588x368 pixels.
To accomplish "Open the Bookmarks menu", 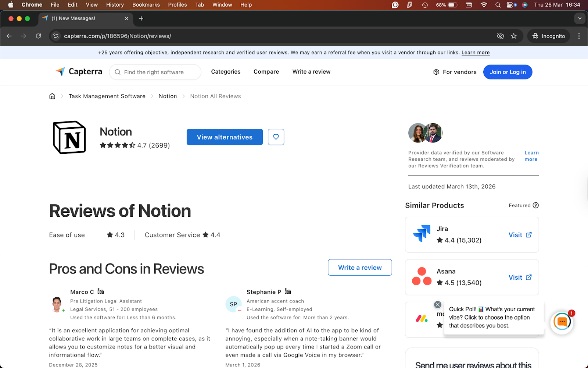I will coord(146,5).
